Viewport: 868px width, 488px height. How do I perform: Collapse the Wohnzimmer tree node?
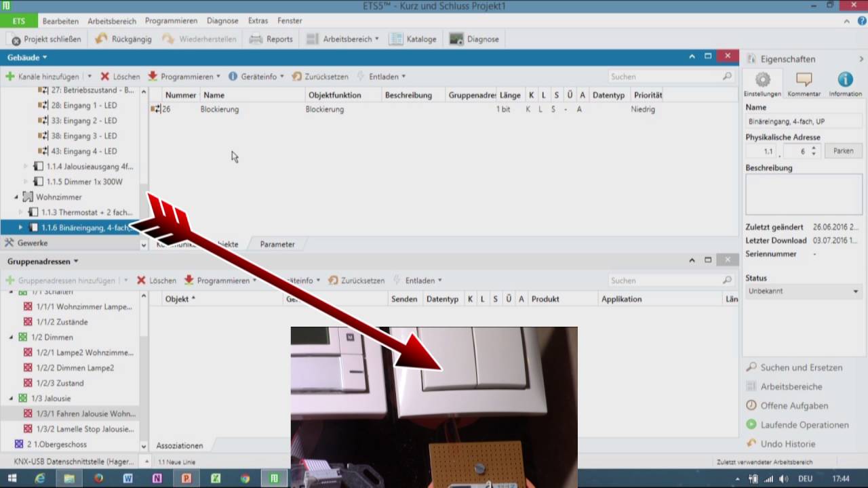[16, 197]
